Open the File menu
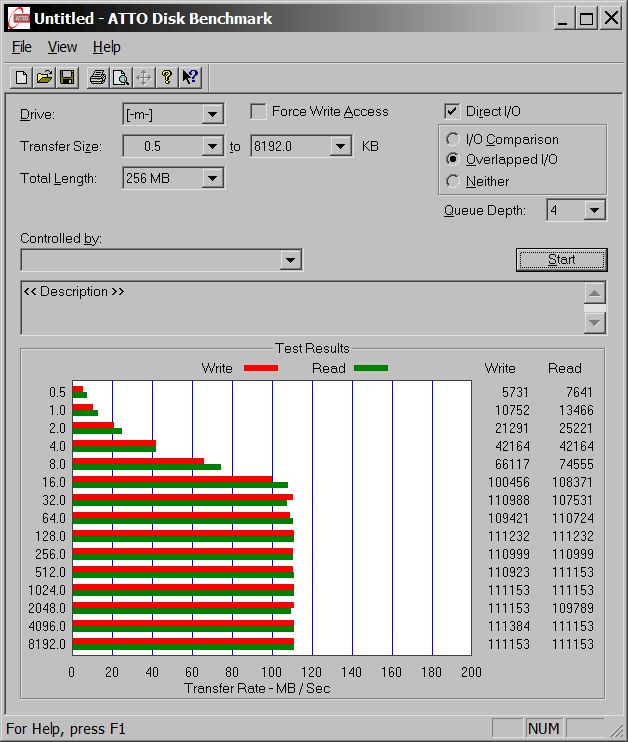Viewport: 628px width, 742px height. [x=21, y=47]
